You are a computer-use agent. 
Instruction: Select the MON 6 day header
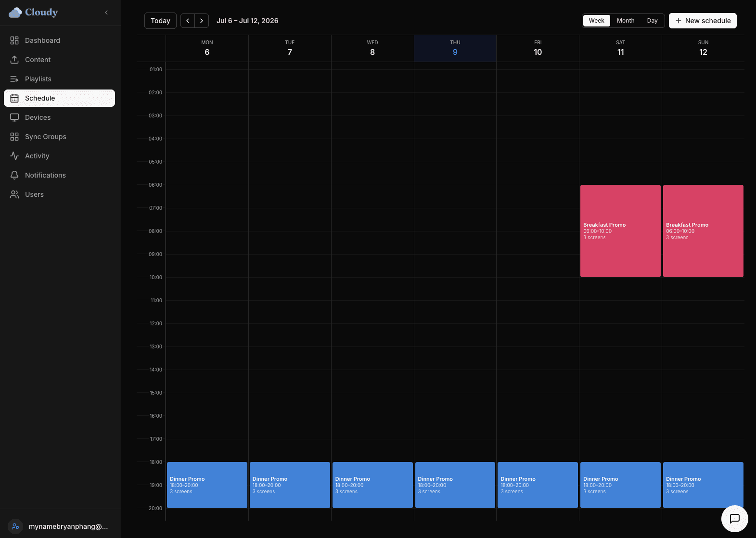click(207, 48)
